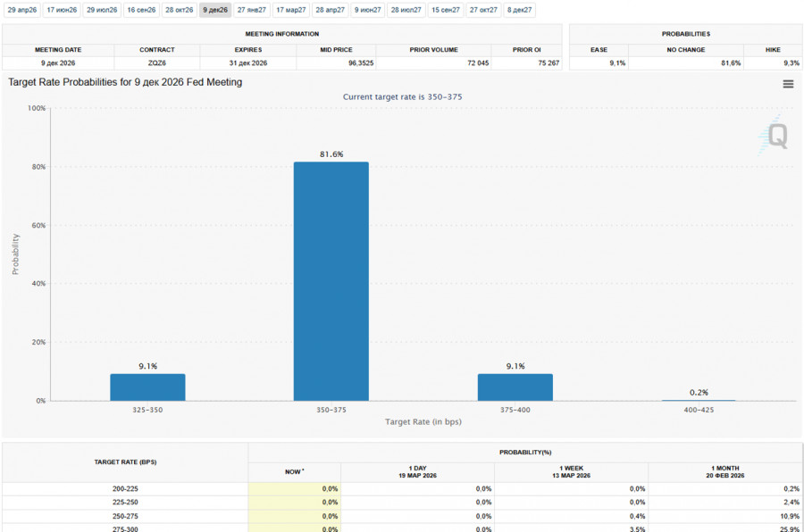
Task: Click the 375-400 target rate bar
Action: tap(515, 387)
